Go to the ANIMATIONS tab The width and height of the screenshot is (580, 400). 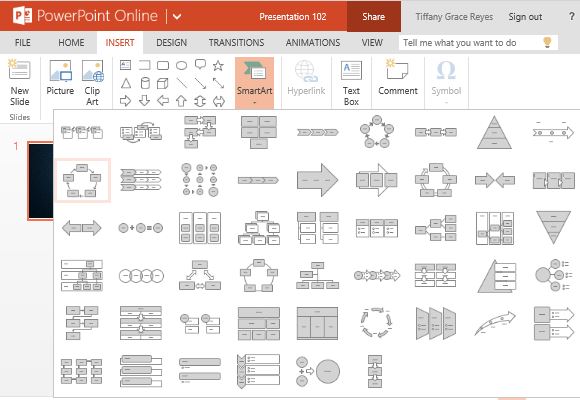313,43
